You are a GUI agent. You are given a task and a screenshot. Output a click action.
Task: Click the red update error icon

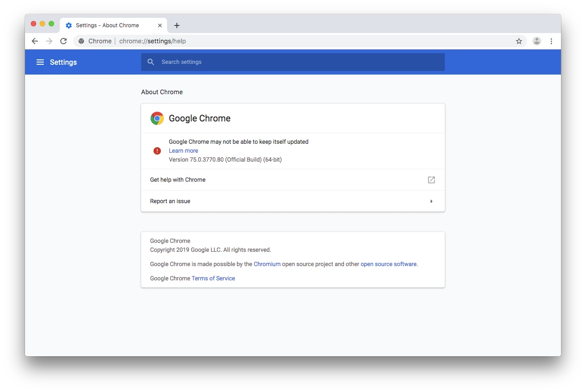(157, 151)
